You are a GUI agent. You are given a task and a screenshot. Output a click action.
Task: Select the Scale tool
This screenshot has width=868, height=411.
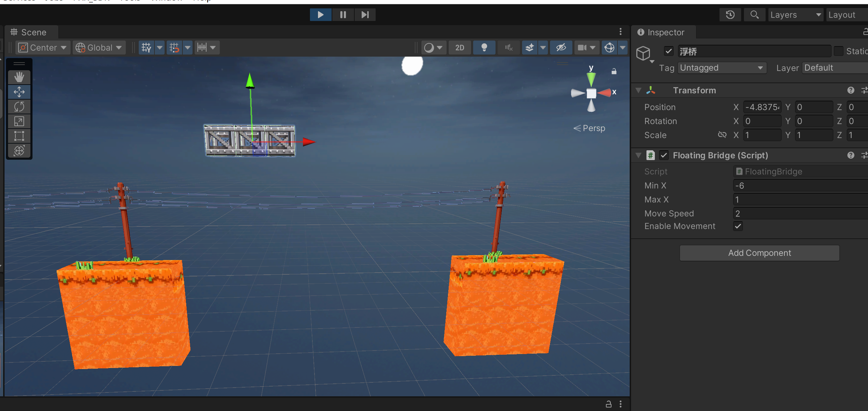(x=19, y=122)
